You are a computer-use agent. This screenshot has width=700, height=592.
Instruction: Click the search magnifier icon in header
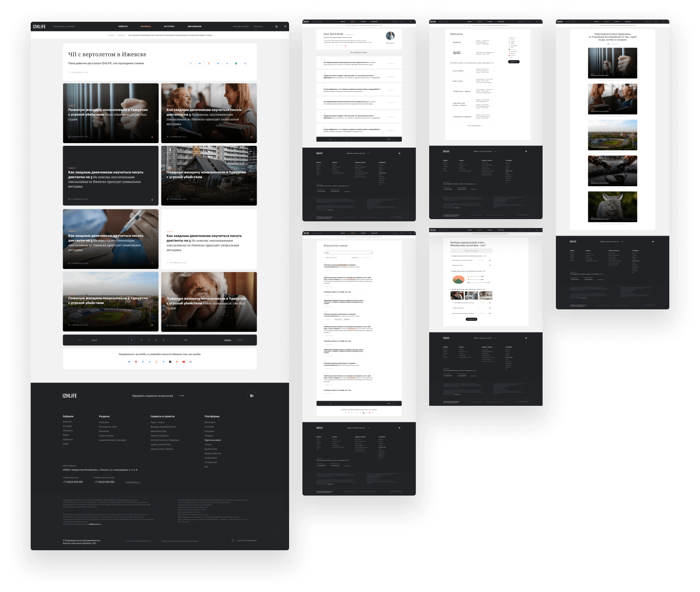[x=285, y=27]
